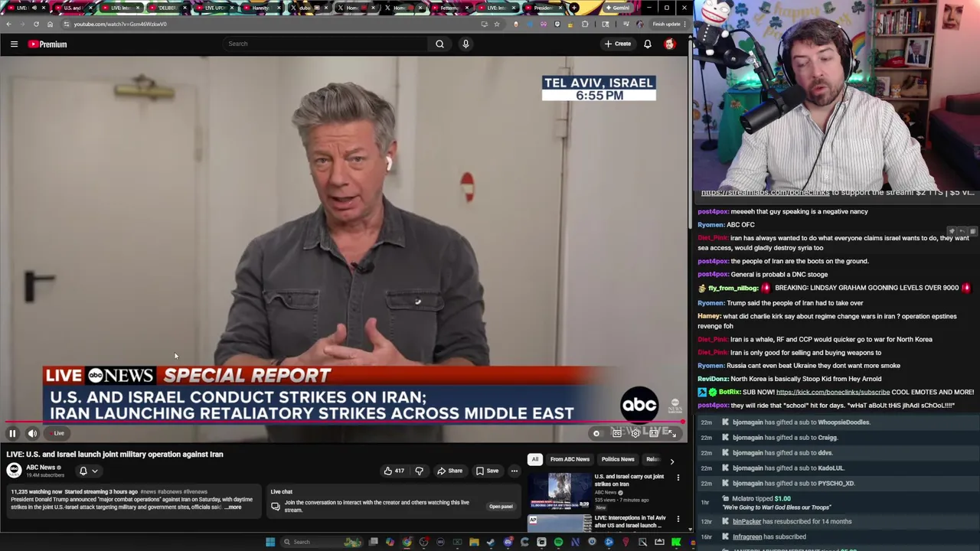Image resolution: width=980 pixels, height=551 pixels.
Task: Mute the video with the speaker icon
Action: click(32, 433)
